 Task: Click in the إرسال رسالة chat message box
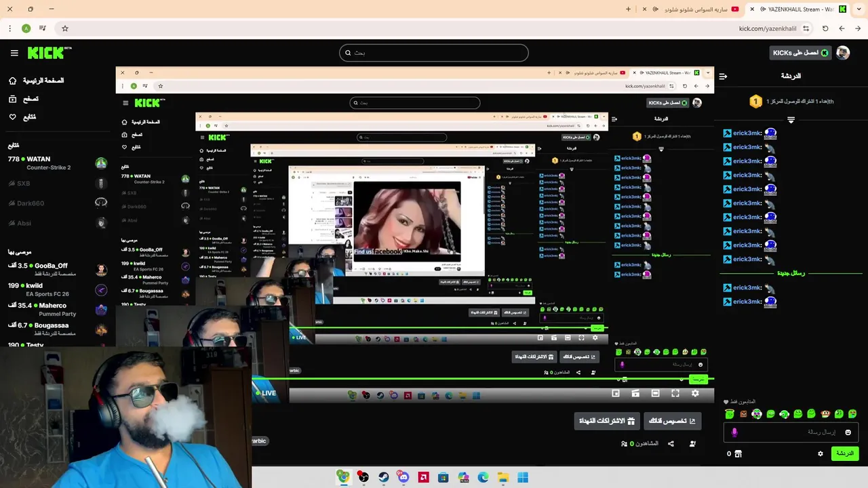(790, 432)
